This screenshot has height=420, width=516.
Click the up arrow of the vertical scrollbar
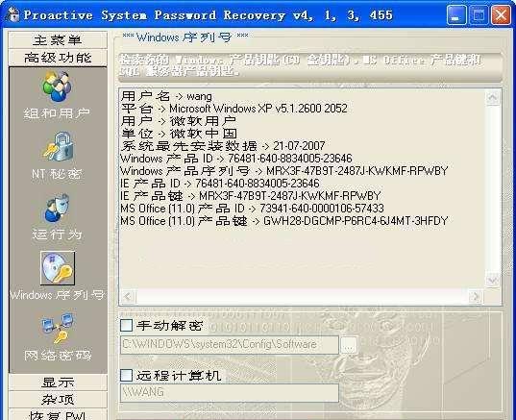pyautogui.click(x=493, y=98)
